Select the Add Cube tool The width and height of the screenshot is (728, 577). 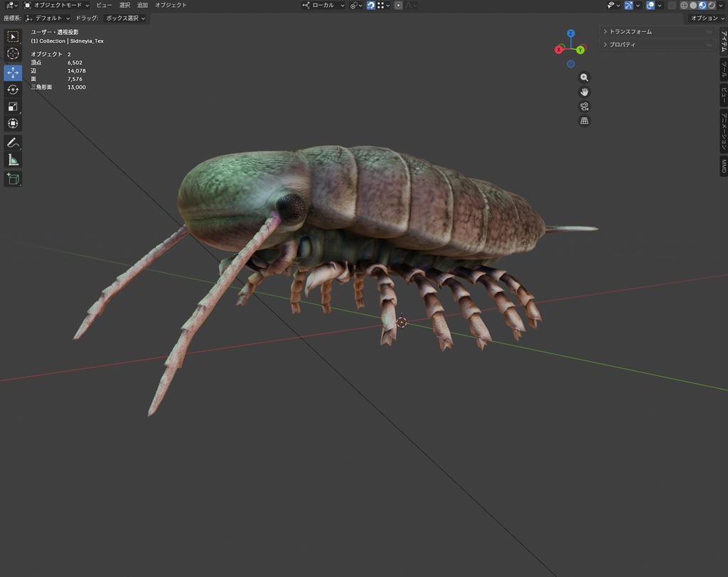coord(13,179)
